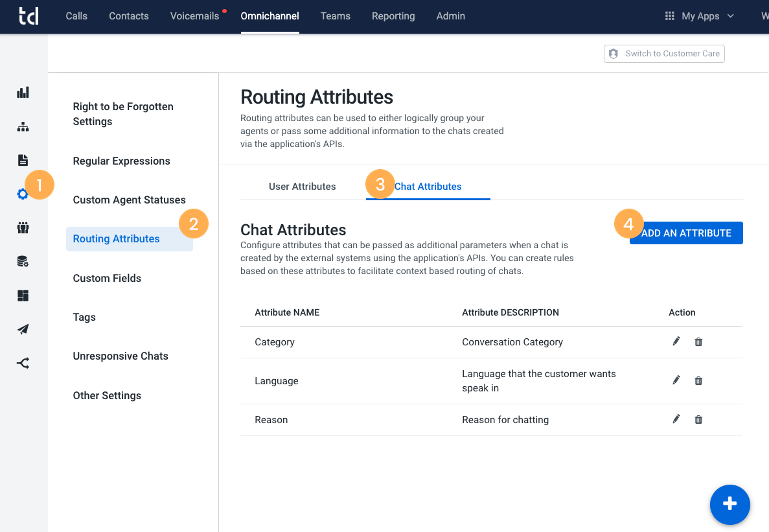The image size is (769, 532).
Task: Click the Reason attribute name cell
Action: [x=271, y=420]
